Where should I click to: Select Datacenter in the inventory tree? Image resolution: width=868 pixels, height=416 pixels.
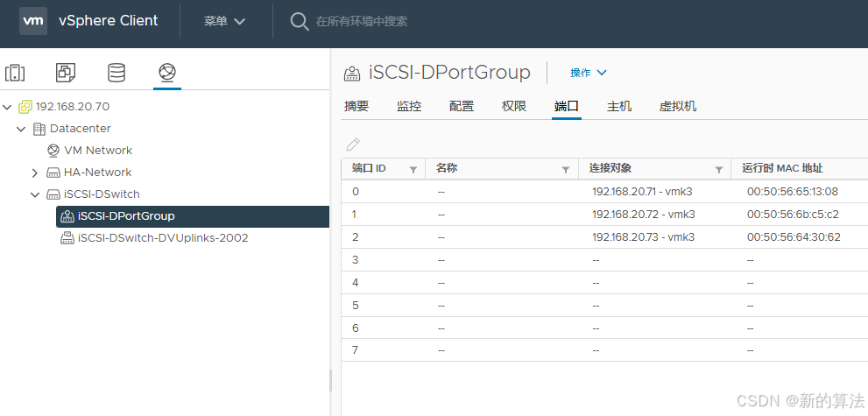coord(81,129)
